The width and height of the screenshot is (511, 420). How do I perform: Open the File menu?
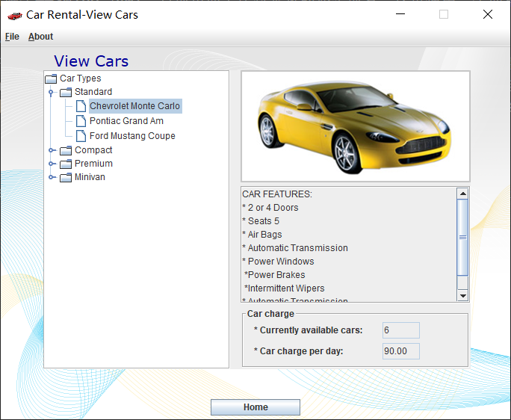[x=12, y=37]
